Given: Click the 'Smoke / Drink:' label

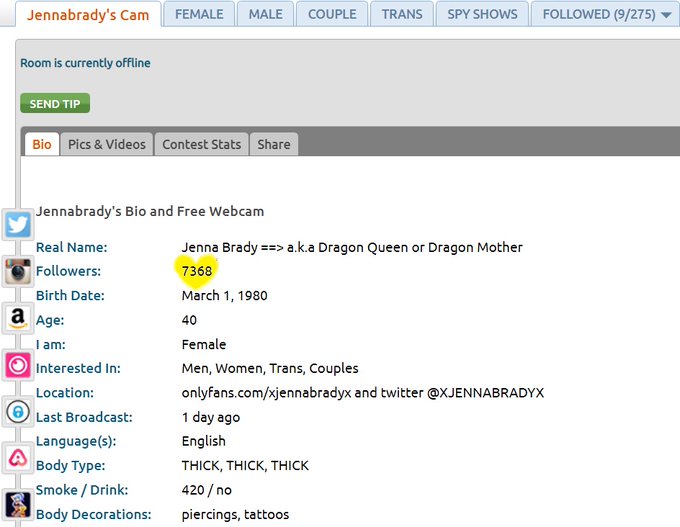Looking at the screenshot, I should coord(82,490).
